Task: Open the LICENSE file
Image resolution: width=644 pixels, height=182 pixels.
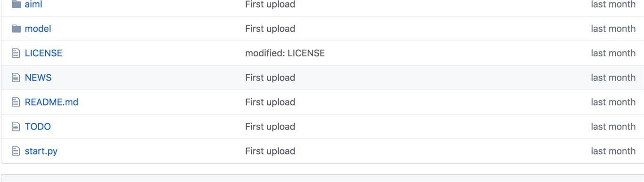Action: (x=43, y=53)
